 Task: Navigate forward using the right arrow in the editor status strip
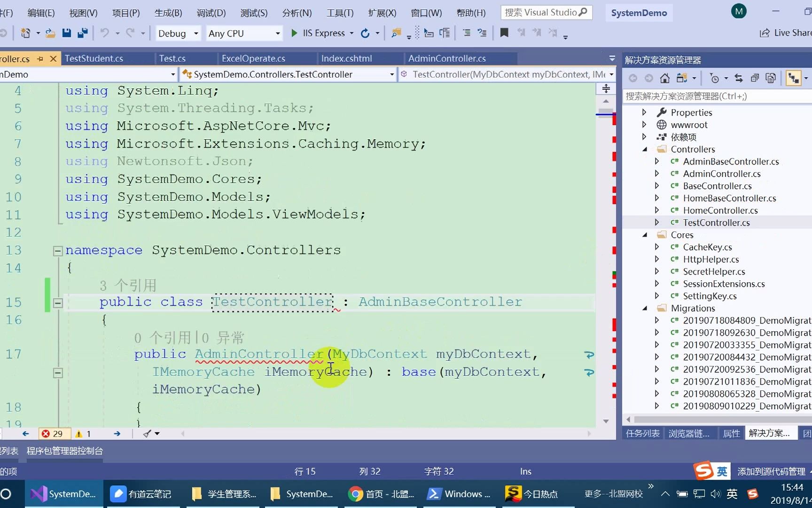117,434
